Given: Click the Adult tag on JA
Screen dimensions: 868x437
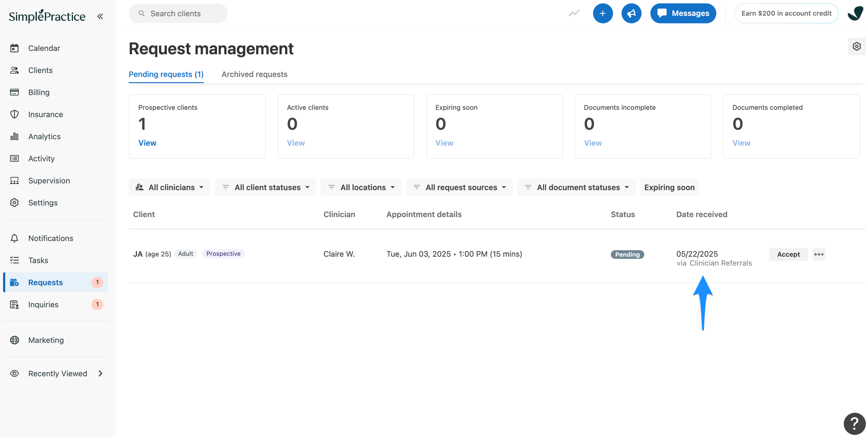Looking at the screenshot, I should (186, 254).
